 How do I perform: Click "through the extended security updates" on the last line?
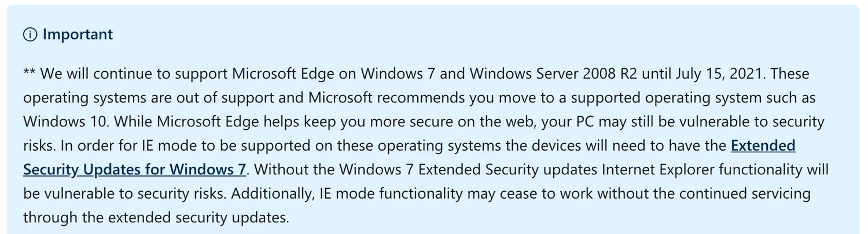155,217
